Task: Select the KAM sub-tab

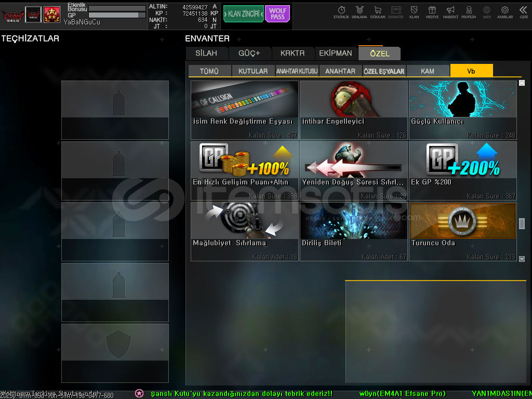Action: tap(428, 71)
